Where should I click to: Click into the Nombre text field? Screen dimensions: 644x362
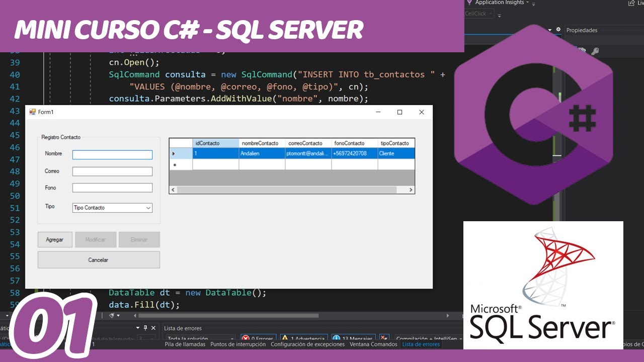click(112, 155)
